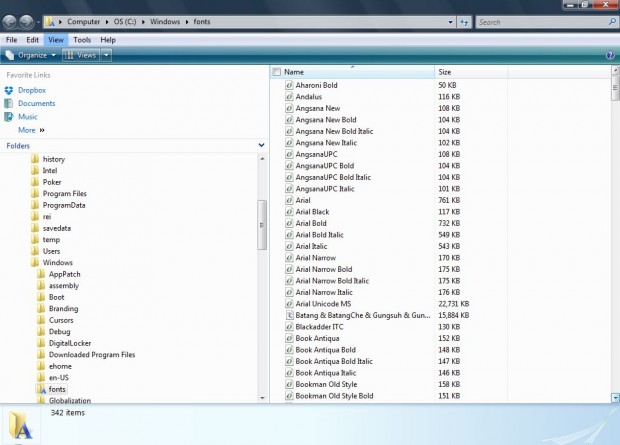Open the Views dropdown arrow
620x445 pixels.
tap(106, 55)
